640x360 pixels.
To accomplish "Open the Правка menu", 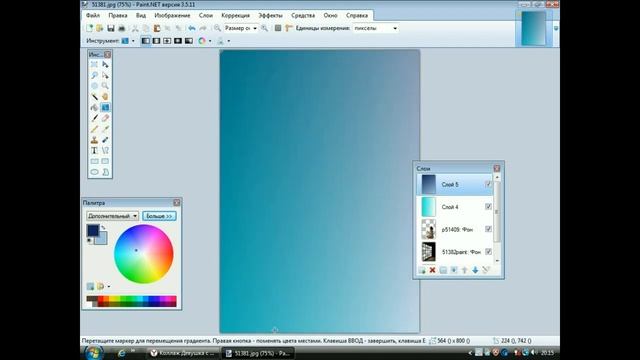I will pyautogui.click(x=118, y=16).
